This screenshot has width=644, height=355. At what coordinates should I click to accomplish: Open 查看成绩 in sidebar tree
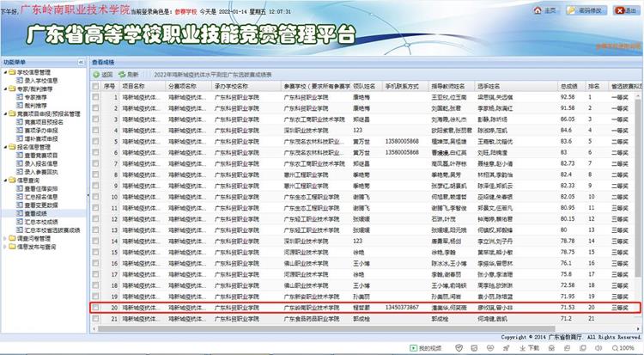(36, 215)
